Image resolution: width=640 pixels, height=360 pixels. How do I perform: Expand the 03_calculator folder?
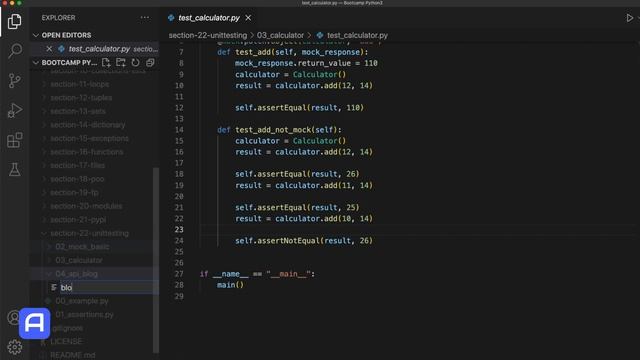[78, 260]
